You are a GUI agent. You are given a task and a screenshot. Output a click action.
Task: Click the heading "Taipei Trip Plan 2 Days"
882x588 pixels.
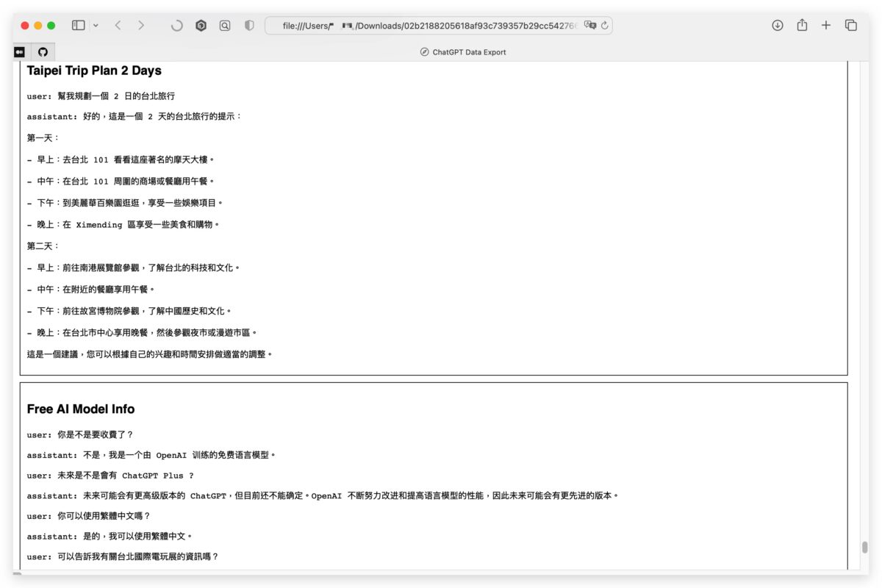click(x=94, y=71)
